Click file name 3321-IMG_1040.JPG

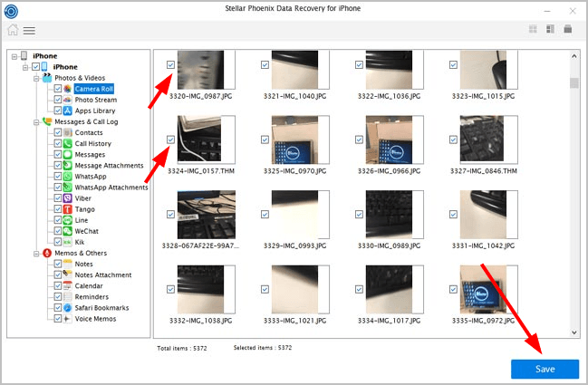(294, 96)
